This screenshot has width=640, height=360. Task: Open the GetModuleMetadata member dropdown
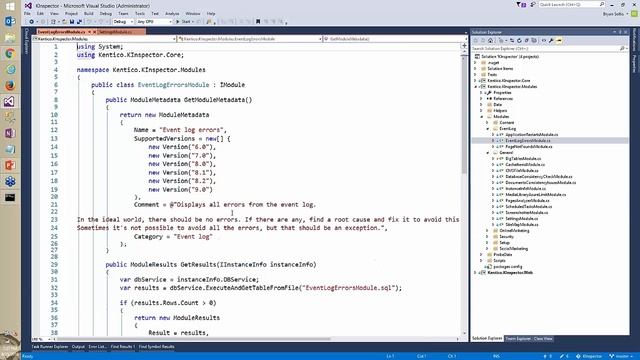click(394, 39)
